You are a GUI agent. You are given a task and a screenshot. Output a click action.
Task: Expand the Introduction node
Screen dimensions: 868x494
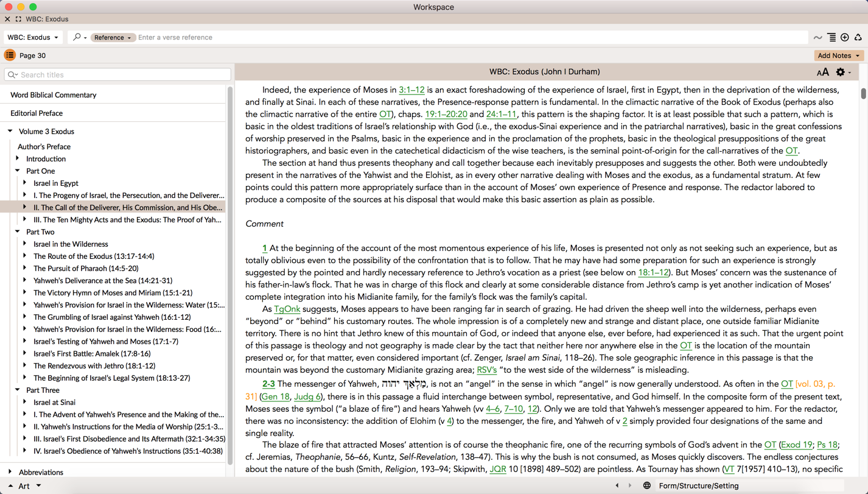coord(18,158)
